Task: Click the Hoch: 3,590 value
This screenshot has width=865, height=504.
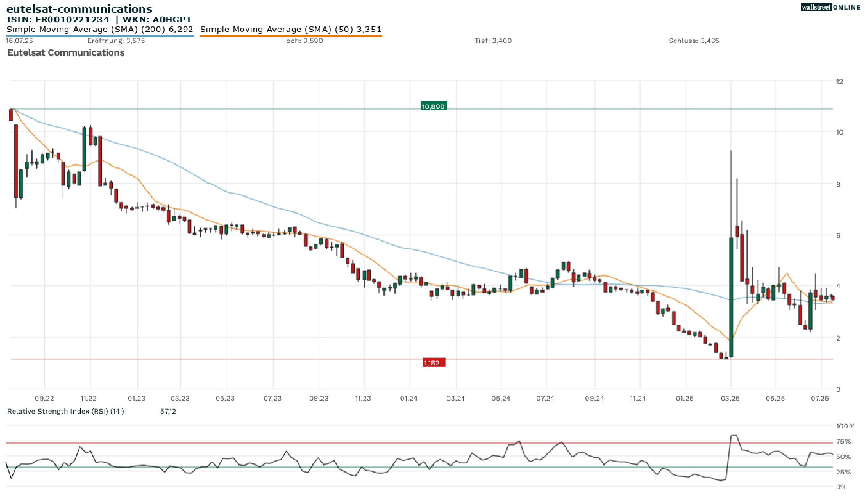Action: coord(302,41)
